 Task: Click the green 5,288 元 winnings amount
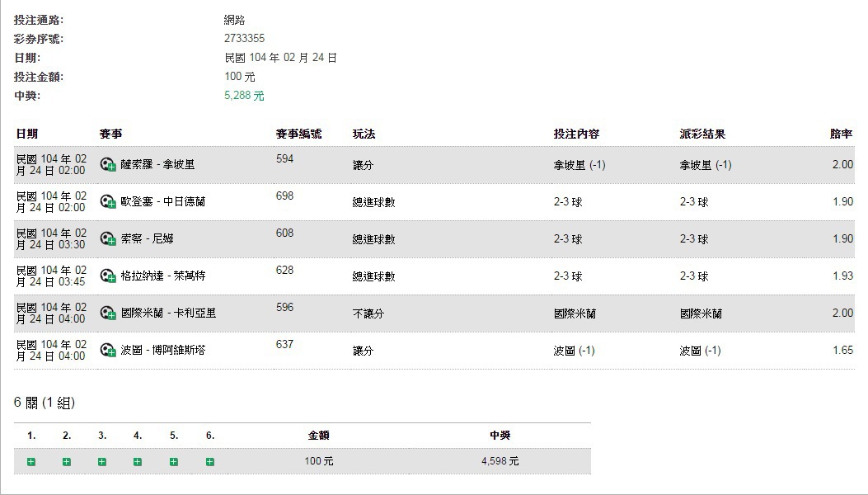click(x=244, y=96)
